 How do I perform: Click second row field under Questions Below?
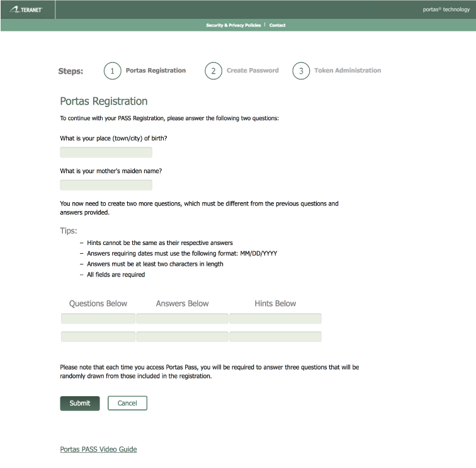point(98,337)
